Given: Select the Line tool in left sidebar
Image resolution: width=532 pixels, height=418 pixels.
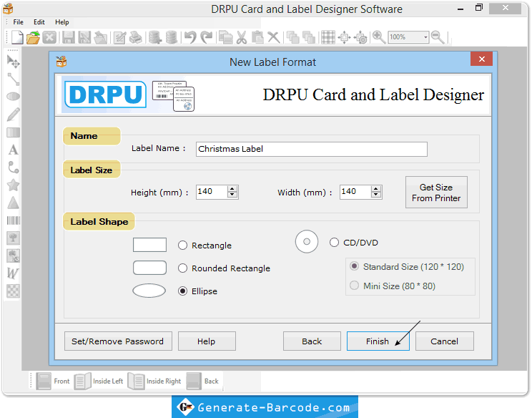Looking at the screenshot, I should click(14, 79).
